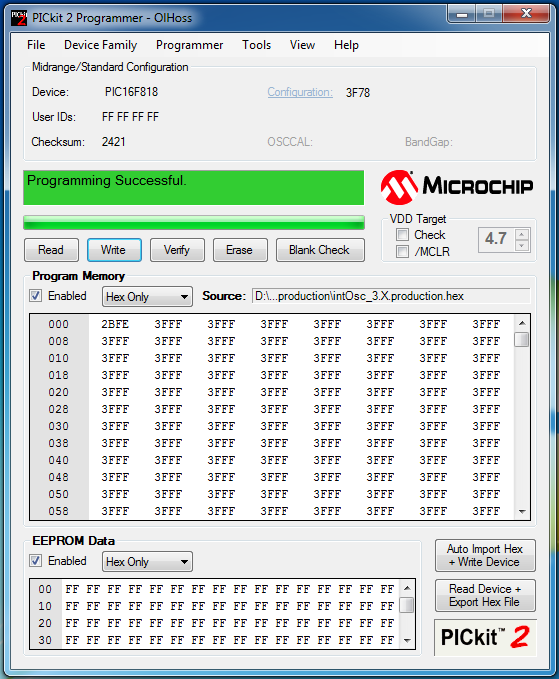
Task: Click the Erase button
Action: [240, 250]
